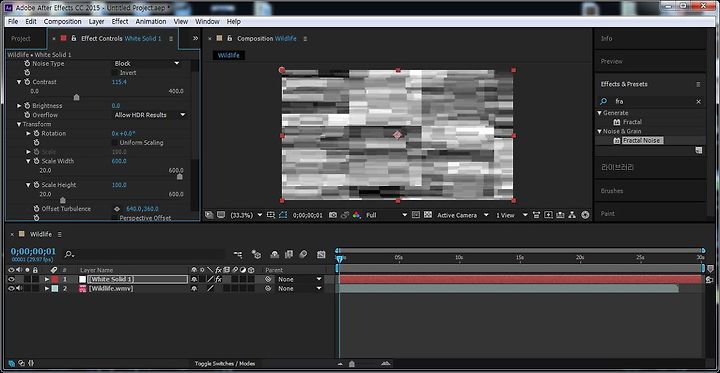The width and height of the screenshot is (720, 373).
Task: Open the Active Camera dropdown
Action: coord(462,215)
